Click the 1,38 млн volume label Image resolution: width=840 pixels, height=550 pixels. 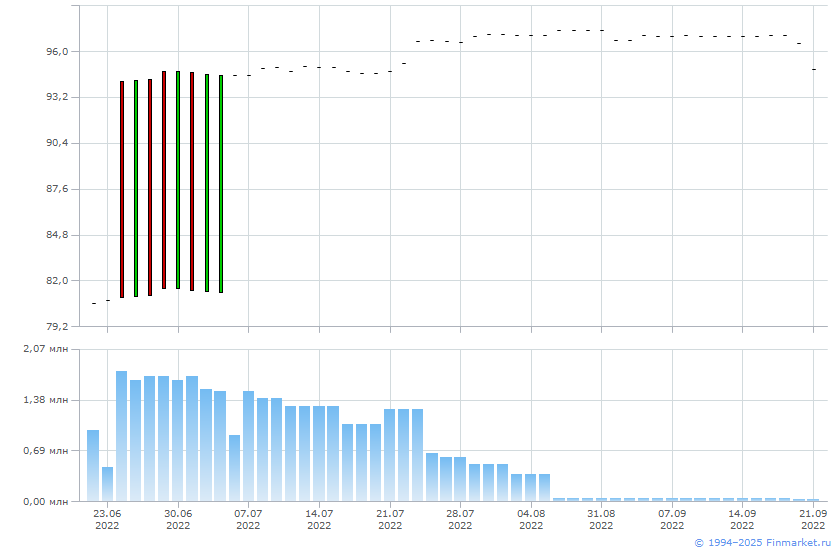pos(46,400)
